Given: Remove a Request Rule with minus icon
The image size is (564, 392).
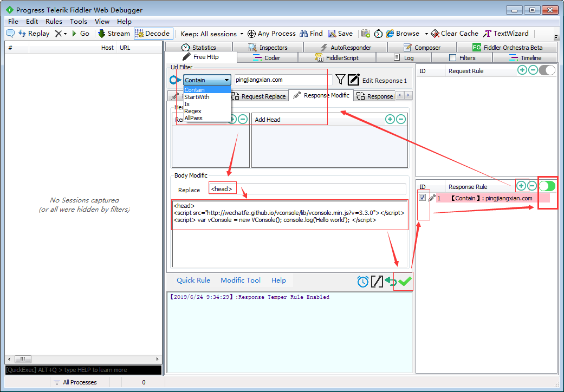Looking at the screenshot, I should coord(533,70).
